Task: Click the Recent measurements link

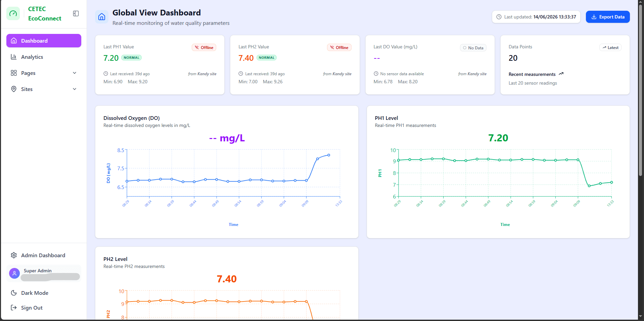Action: click(532, 74)
